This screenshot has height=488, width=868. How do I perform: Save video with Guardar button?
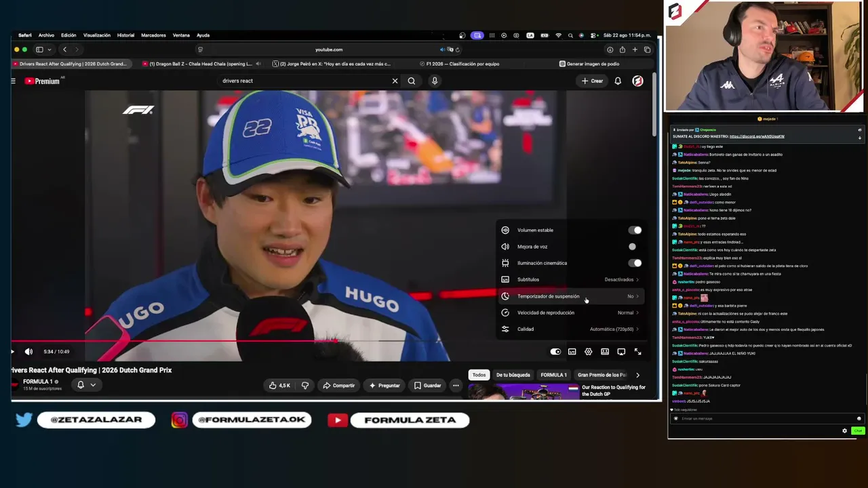point(427,386)
